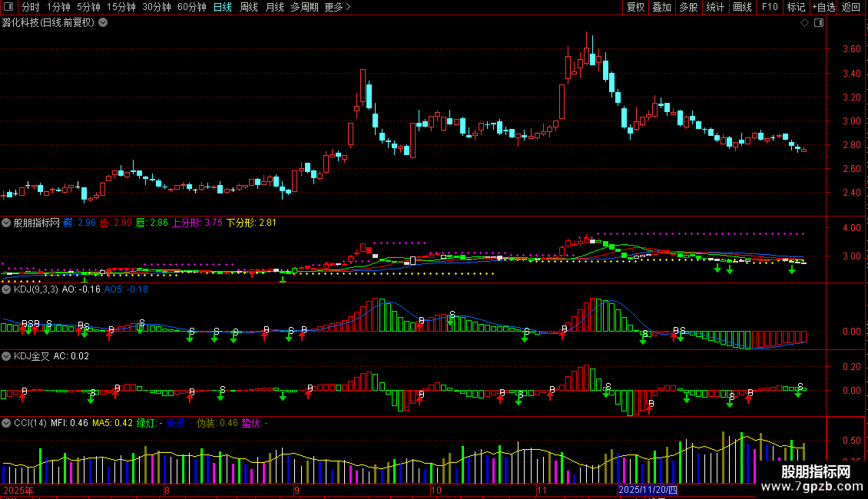
Task: Click the 上分形: 3.75 value label
Action: [197, 223]
